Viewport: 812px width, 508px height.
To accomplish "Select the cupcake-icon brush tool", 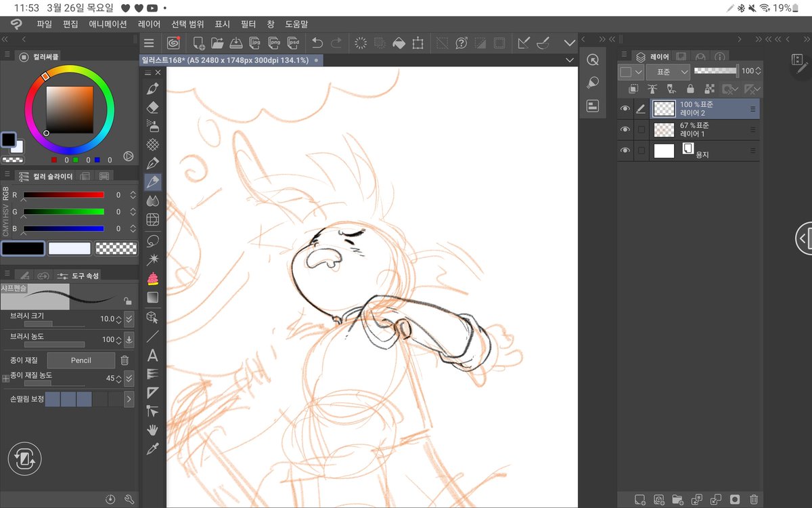I will pos(153,278).
